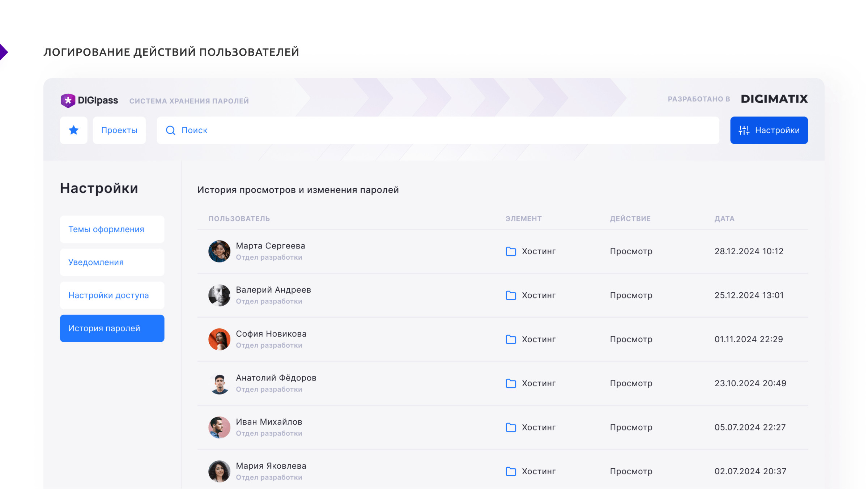Click Анатолий Фёдоров's avatar photo
868x489 pixels.
(219, 383)
